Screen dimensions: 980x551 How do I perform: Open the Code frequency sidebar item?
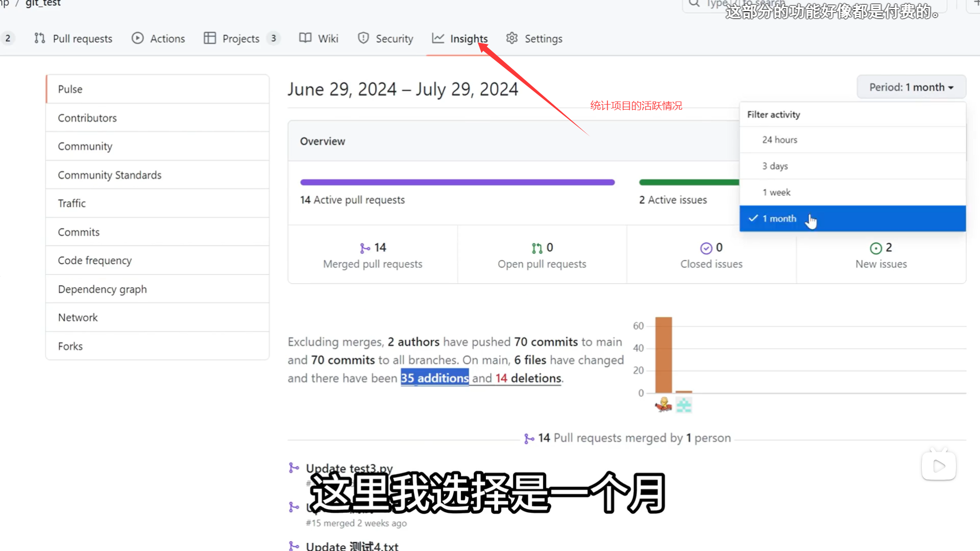point(95,260)
